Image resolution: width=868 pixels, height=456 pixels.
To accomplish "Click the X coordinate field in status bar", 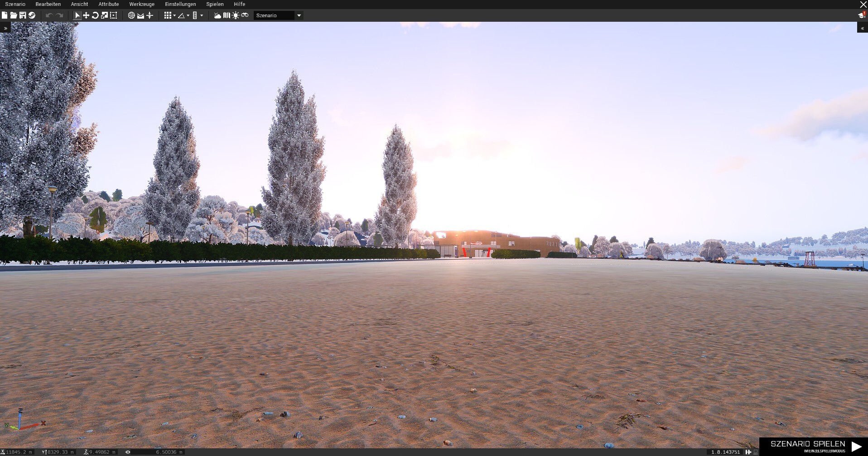I will [x=19, y=452].
